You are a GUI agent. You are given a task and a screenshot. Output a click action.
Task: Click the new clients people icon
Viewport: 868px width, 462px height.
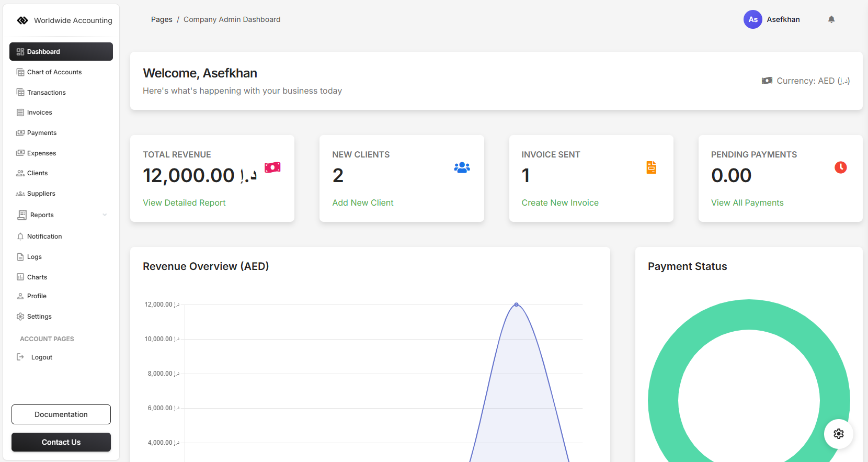point(462,167)
